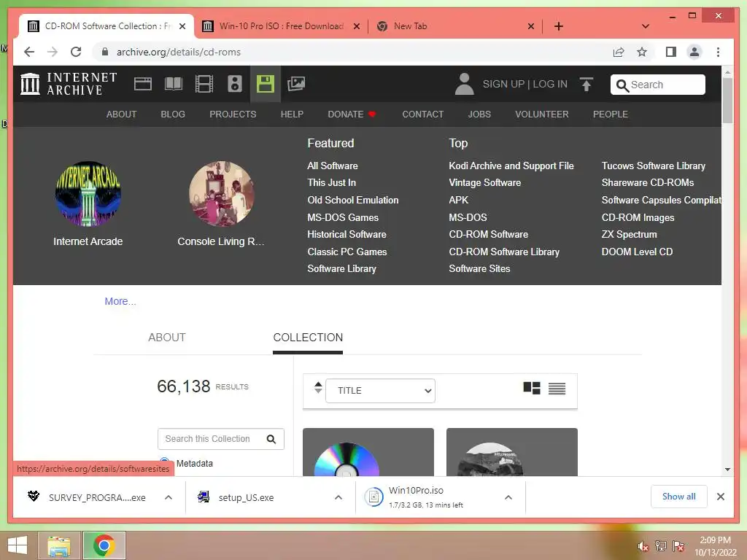Click the Chrome taskbar icon
The image size is (747, 560).
pyautogui.click(x=104, y=545)
